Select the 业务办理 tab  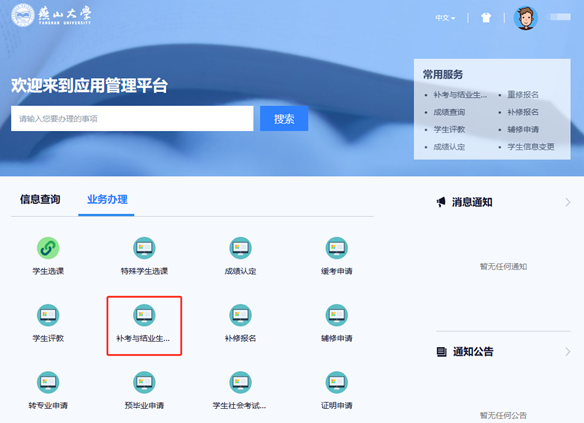[x=107, y=200]
